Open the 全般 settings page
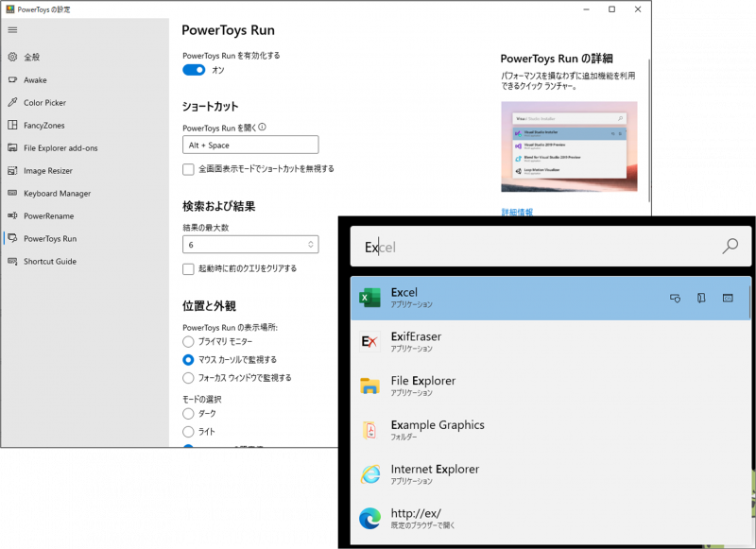Image resolution: width=756 pixels, height=549 pixels. point(84,57)
